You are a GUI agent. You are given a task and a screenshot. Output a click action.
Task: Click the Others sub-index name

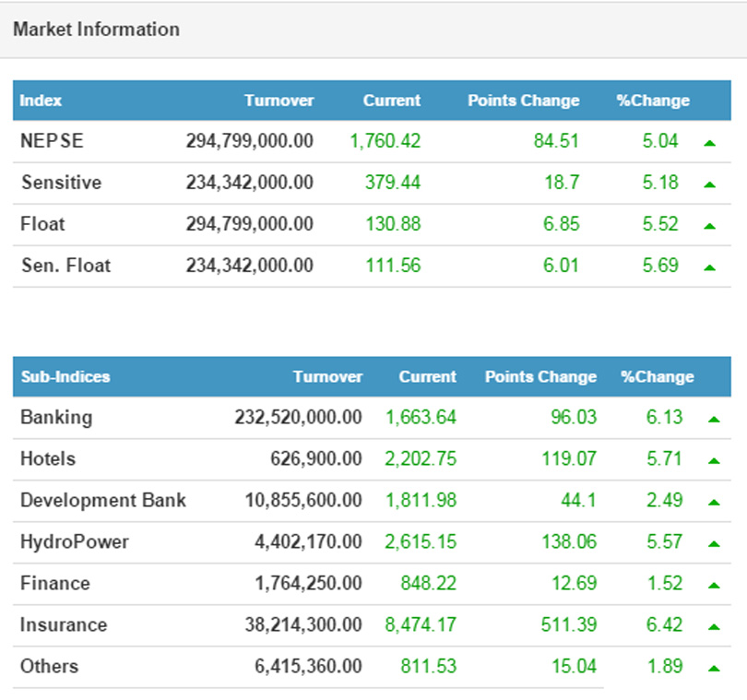click(x=49, y=666)
